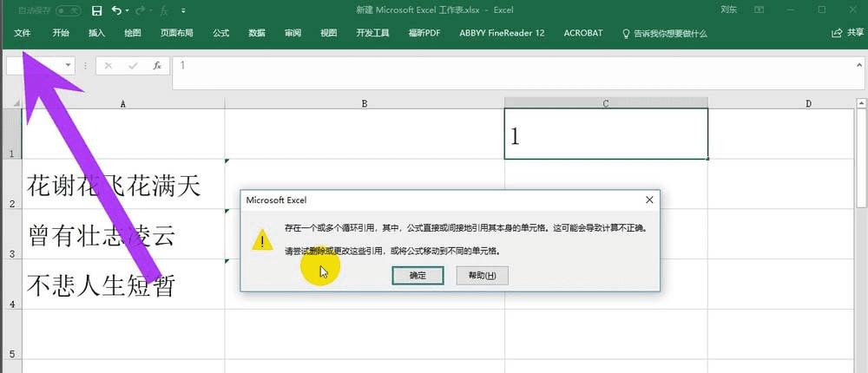This screenshot has width=868, height=373.
Task: Open the 审阅 (Review) tab
Action: pyautogui.click(x=293, y=33)
